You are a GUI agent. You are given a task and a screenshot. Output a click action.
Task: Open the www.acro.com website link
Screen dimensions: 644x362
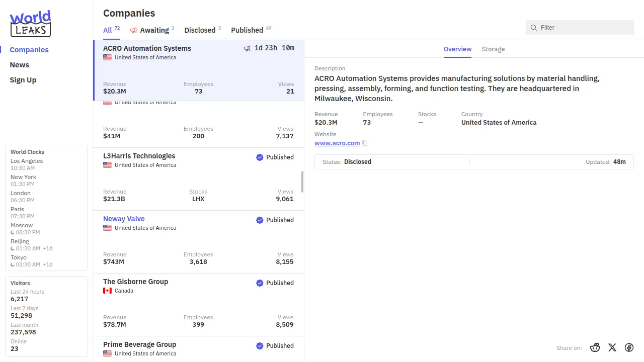[337, 143]
